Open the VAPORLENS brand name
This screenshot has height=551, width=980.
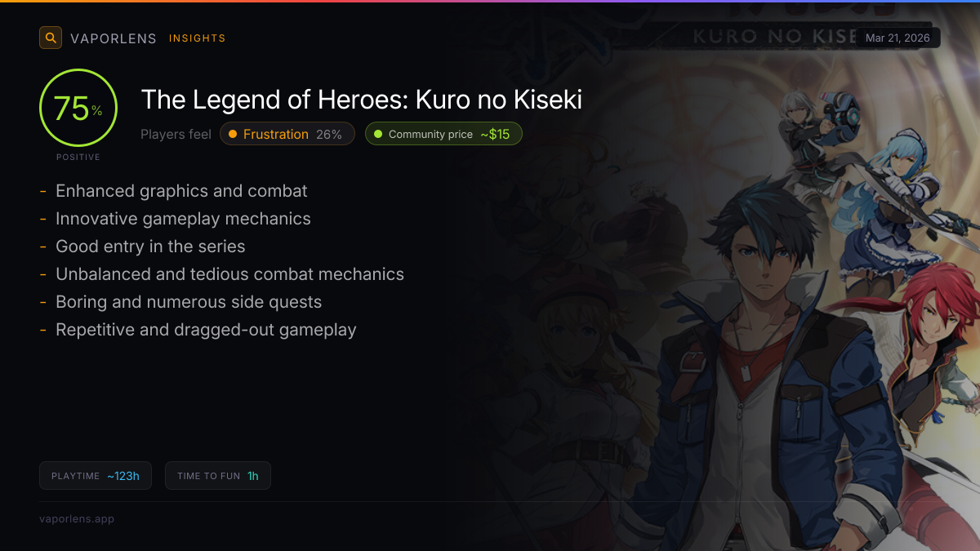[x=114, y=38]
